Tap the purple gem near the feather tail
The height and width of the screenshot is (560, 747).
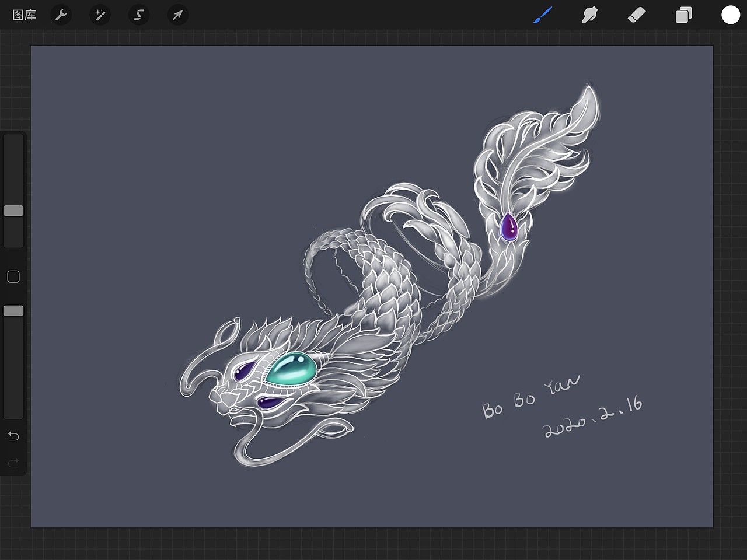tap(509, 228)
